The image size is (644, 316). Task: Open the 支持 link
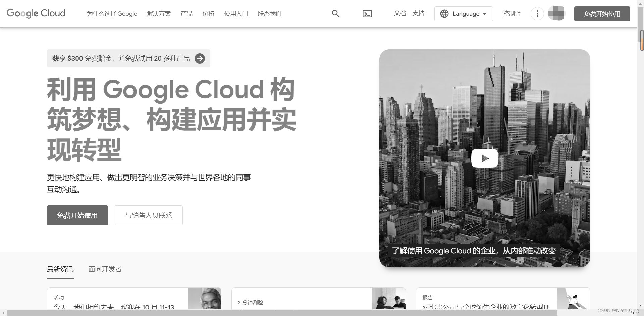tap(418, 13)
